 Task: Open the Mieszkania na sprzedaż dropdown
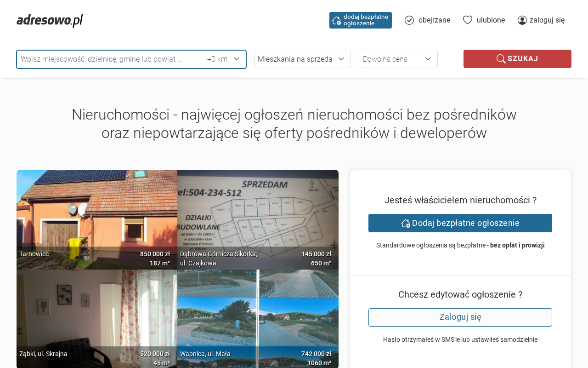point(302,59)
